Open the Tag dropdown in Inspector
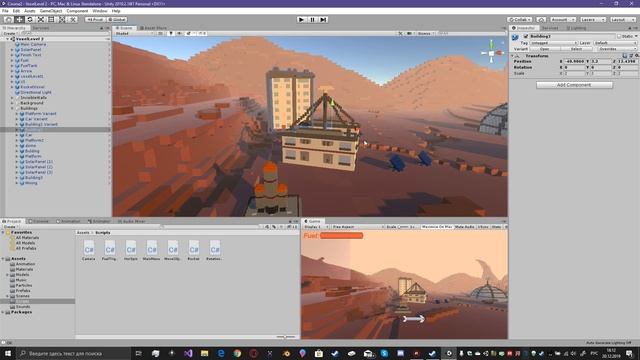This screenshot has width=640, height=360. click(x=553, y=43)
